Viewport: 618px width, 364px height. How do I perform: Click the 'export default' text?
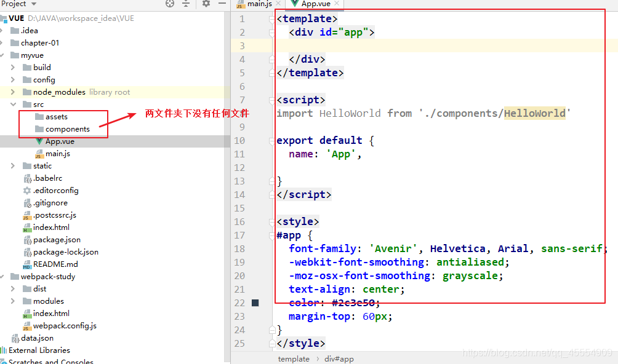click(319, 140)
